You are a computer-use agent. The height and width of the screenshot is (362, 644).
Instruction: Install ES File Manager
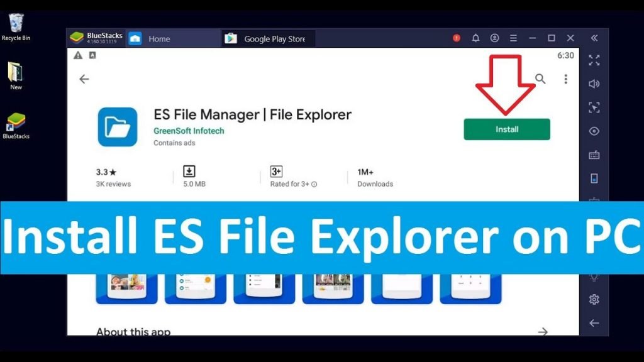pyautogui.click(x=507, y=129)
